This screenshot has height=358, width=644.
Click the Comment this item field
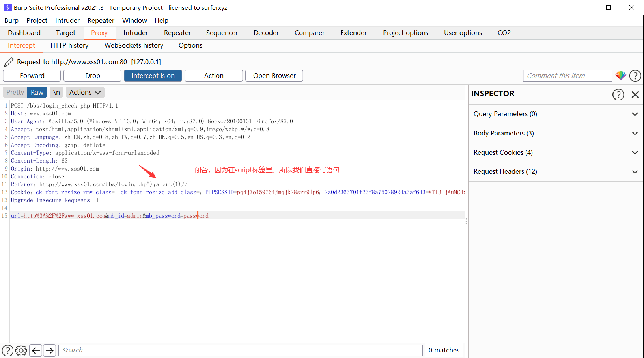pos(567,76)
